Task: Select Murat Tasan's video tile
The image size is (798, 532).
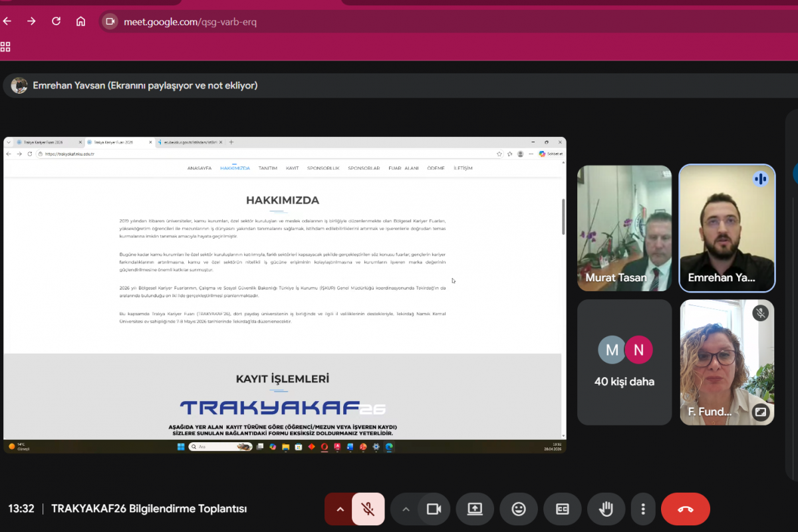Action: click(x=624, y=228)
